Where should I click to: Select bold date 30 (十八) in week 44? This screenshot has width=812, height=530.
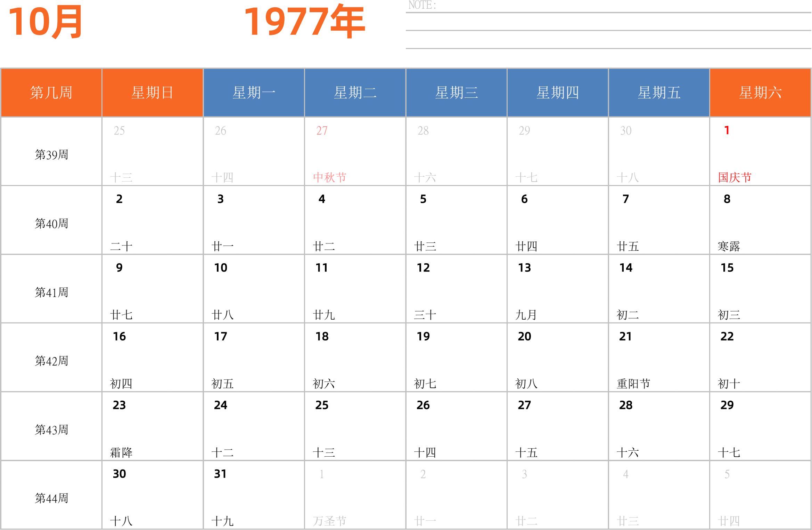click(x=119, y=474)
